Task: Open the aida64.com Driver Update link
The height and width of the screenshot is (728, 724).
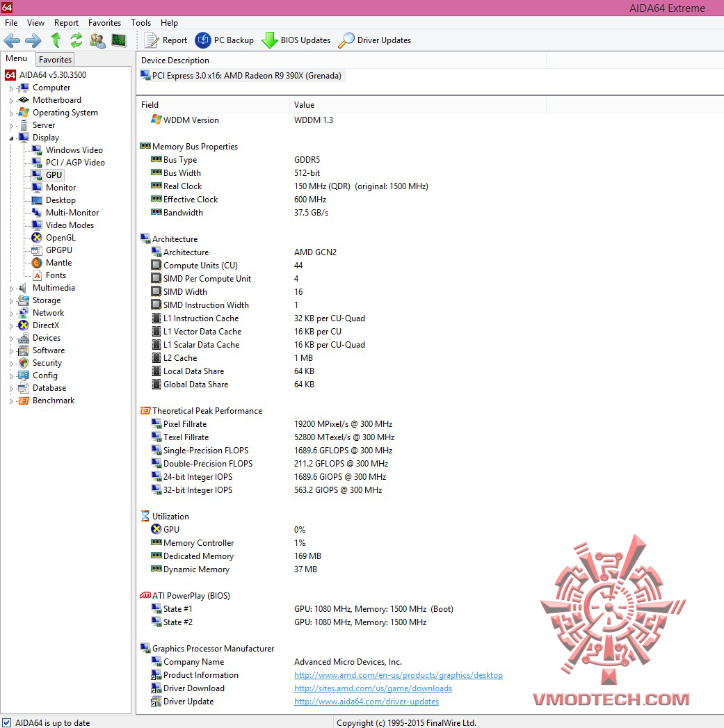Action: click(x=367, y=702)
